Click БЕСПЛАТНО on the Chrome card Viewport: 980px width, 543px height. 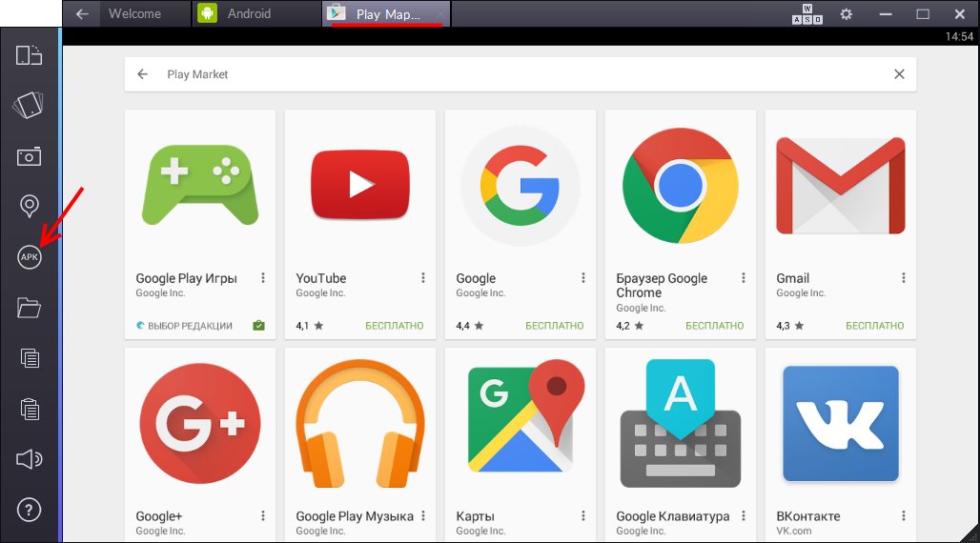click(x=714, y=326)
